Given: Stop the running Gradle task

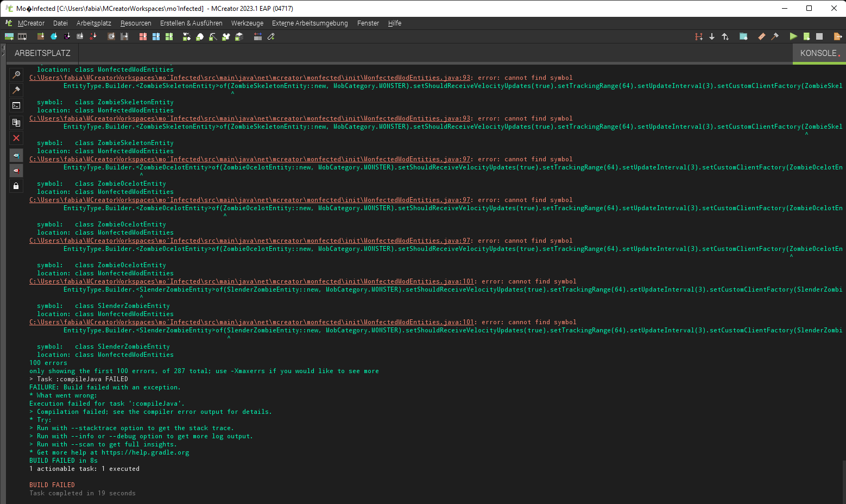Looking at the screenshot, I should pyautogui.click(x=820, y=36).
